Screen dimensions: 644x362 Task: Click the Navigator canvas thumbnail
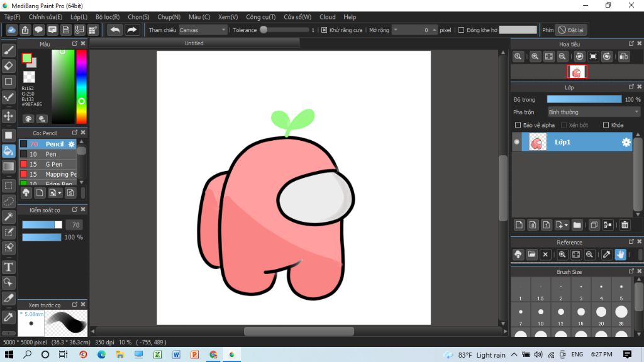tap(577, 72)
